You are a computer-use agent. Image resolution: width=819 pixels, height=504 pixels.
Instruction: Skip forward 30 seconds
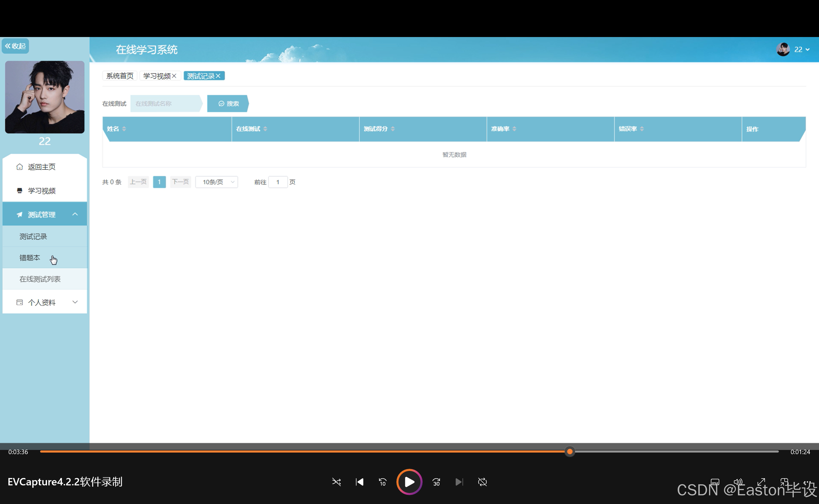coord(436,482)
